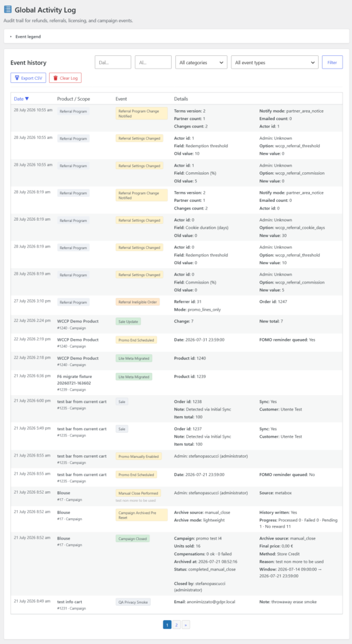Click the Date sort arrow icon
Image resolution: width=352 pixels, height=644 pixels.
27,99
